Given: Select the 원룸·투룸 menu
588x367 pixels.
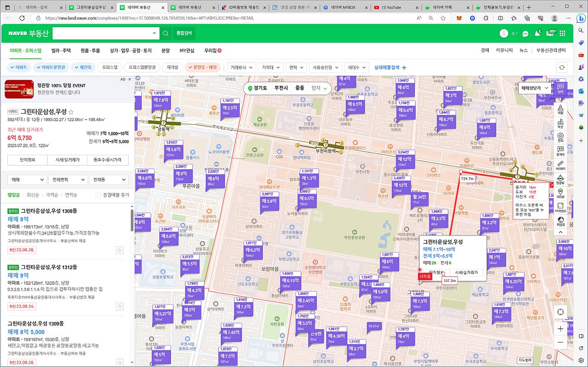Looking at the screenshot, I should [x=90, y=51].
